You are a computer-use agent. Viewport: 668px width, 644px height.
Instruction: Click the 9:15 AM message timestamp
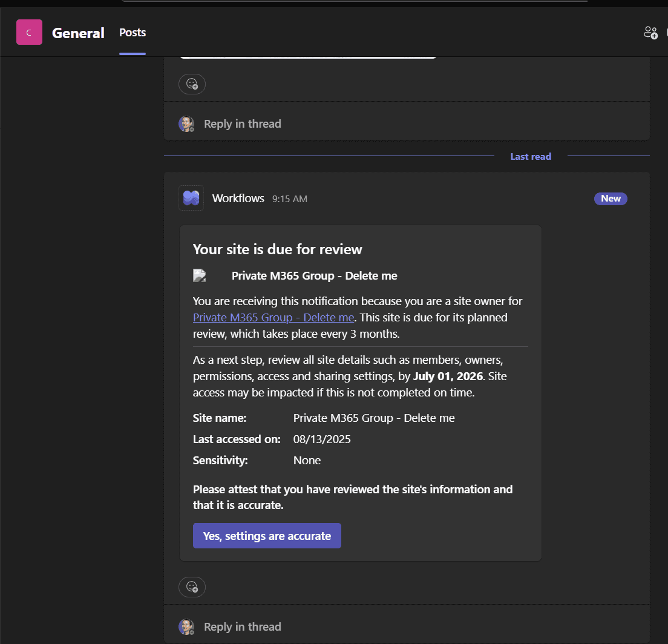point(289,199)
